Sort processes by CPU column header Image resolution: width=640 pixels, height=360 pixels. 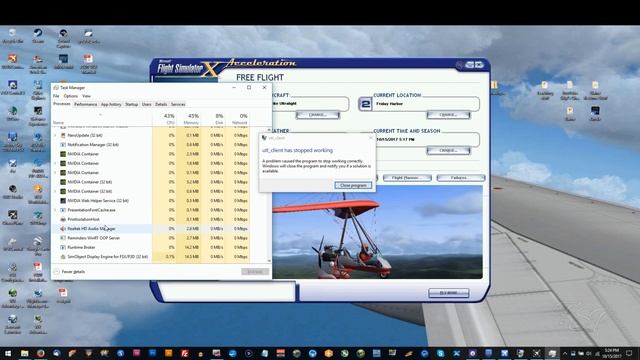click(x=164, y=119)
